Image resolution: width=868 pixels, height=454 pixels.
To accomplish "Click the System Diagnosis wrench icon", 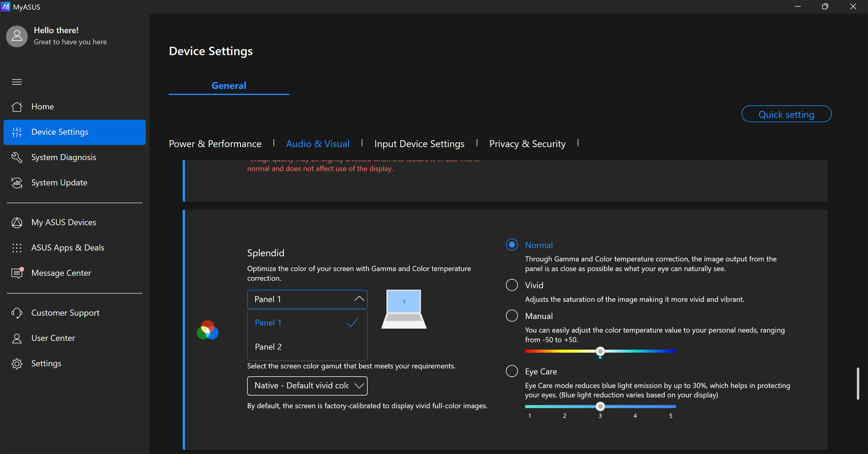I will click(17, 157).
